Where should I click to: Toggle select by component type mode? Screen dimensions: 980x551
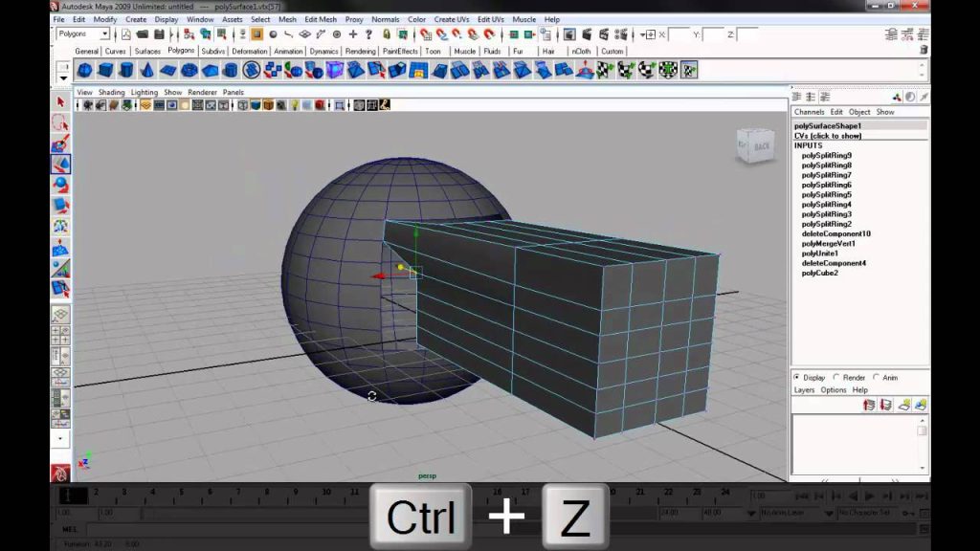[x=221, y=35]
